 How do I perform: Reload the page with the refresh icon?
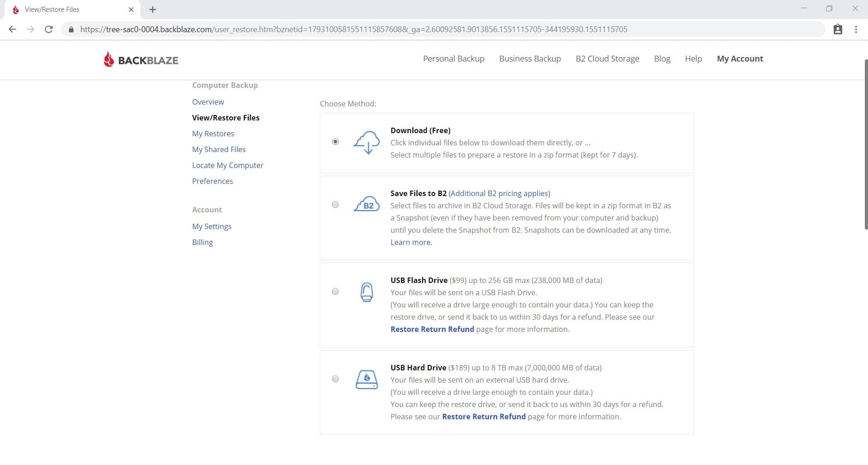[49, 29]
